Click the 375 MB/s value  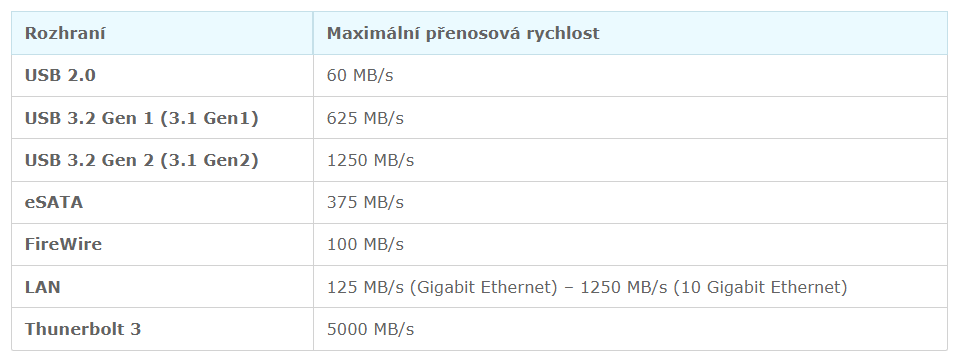point(365,202)
